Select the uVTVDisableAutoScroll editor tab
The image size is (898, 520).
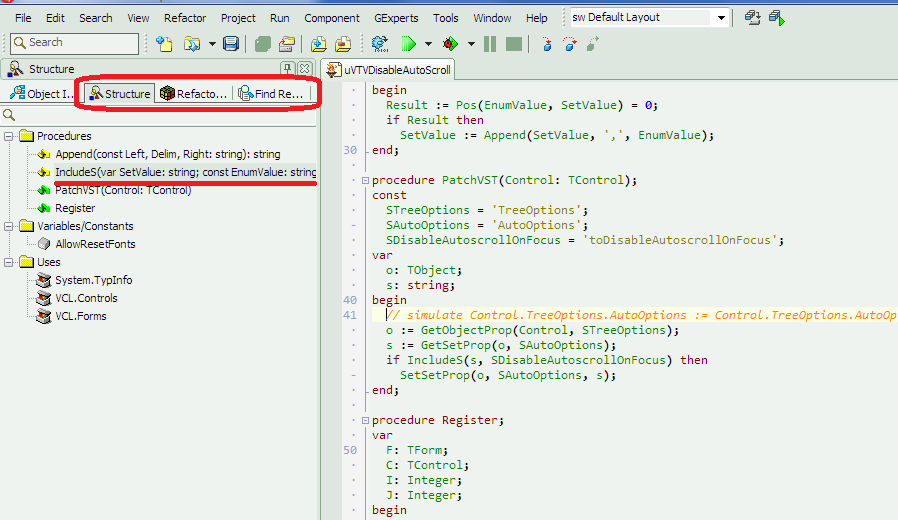pos(388,70)
